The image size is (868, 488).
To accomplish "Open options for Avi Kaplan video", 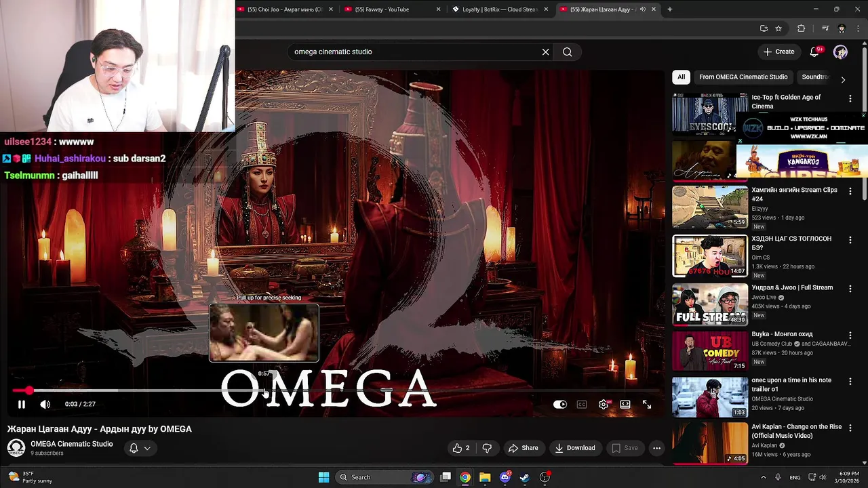I will (x=850, y=428).
